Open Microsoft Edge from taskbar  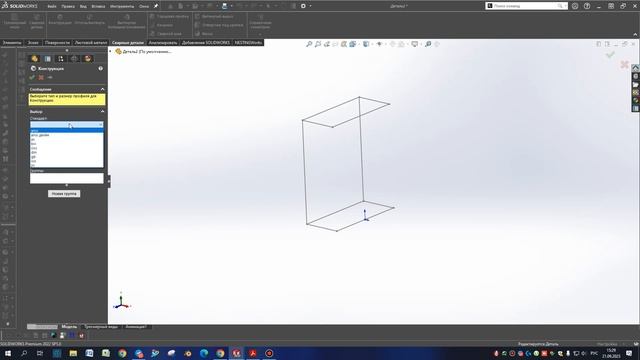tap(204, 353)
